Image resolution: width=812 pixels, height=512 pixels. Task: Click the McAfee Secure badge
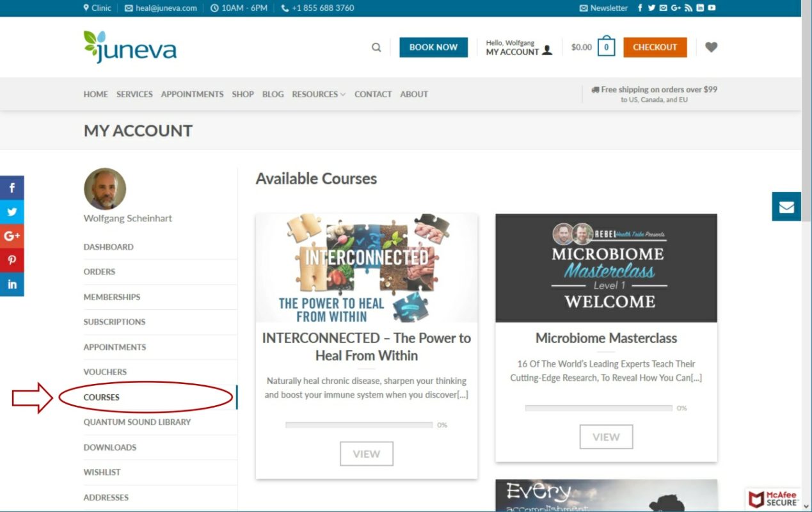click(774, 499)
